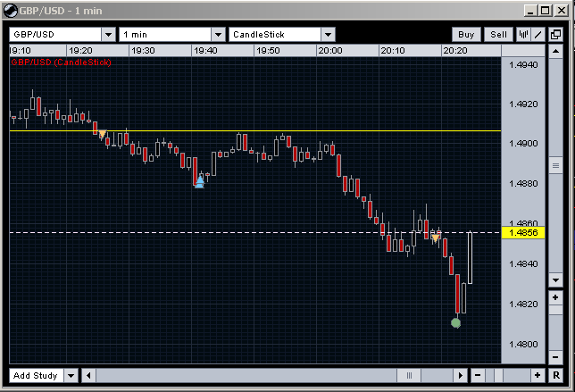Click the horizontal time scrollbar thumb
The height and width of the screenshot is (392, 575).
[x=409, y=376]
